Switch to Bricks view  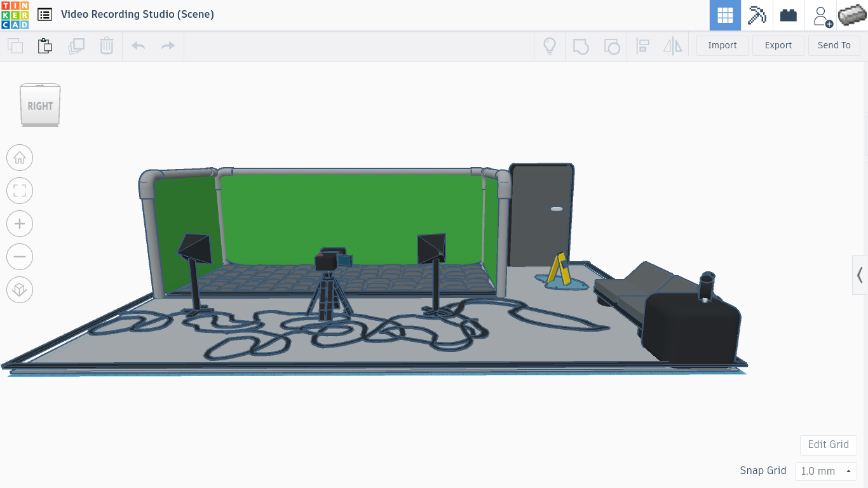click(x=788, y=15)
